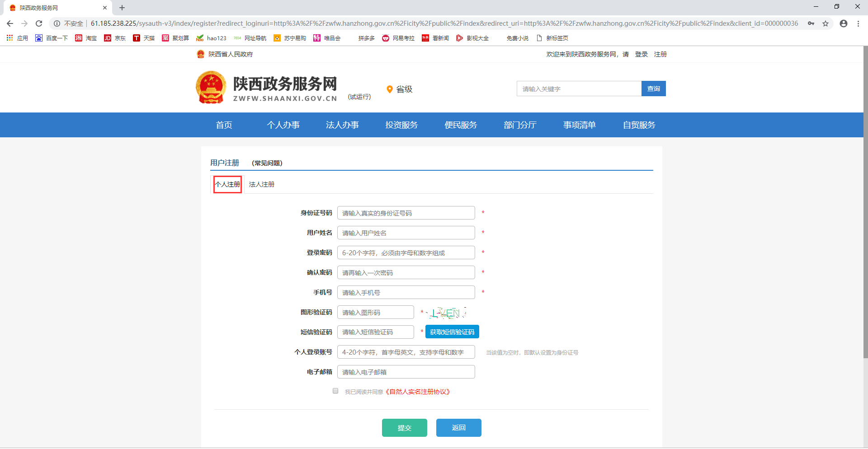Open the Chrome three-dot menu
The height and width of the screenshot is (449, 868).
coord(858,23)
